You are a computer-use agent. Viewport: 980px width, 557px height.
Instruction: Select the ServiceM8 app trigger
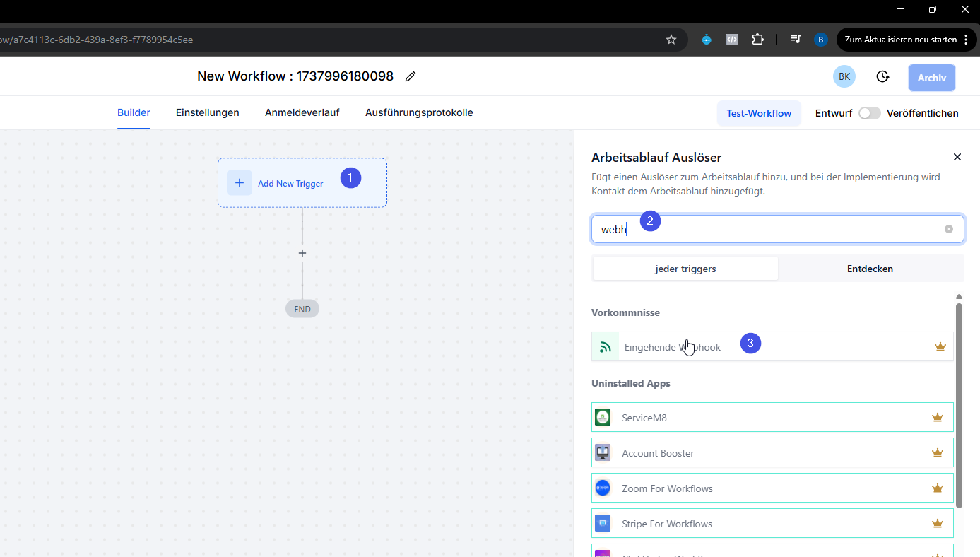(772, 417)
